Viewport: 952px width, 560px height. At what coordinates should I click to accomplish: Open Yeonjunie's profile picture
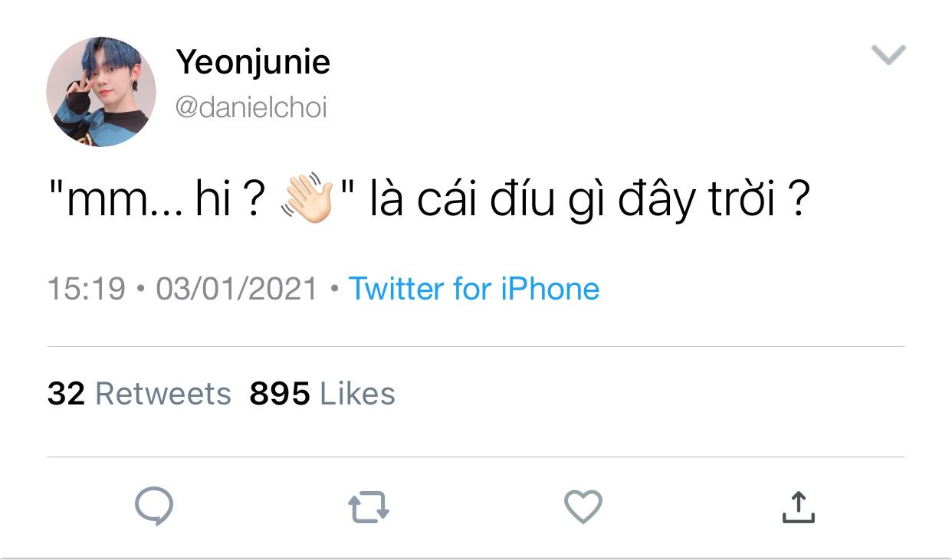tap(101, 92)
